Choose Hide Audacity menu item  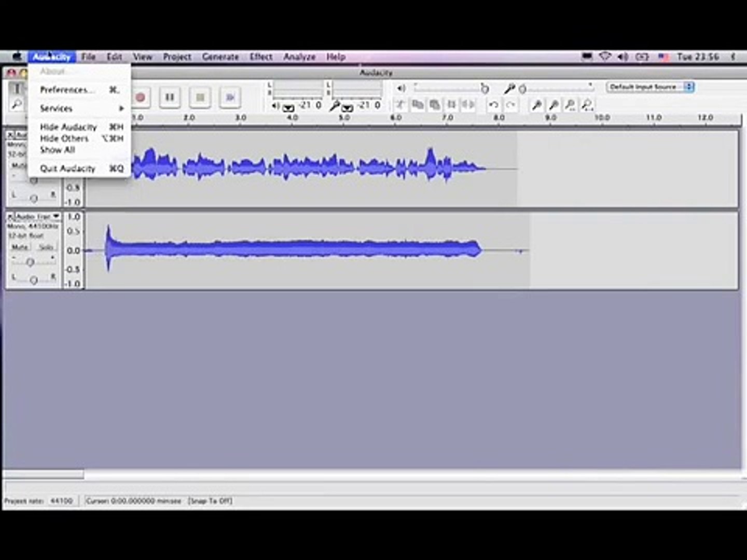coord(79,127)
